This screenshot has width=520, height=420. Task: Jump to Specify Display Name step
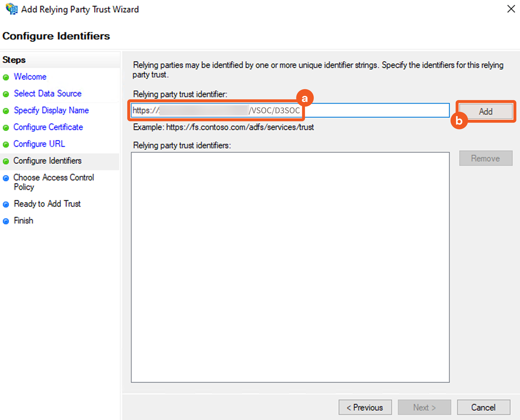tap(51, 110)
